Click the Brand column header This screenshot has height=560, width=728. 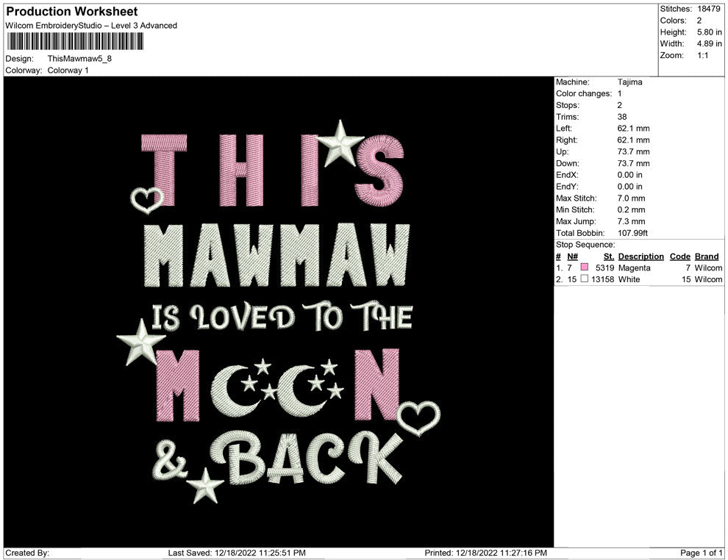[x=707, y=256]
